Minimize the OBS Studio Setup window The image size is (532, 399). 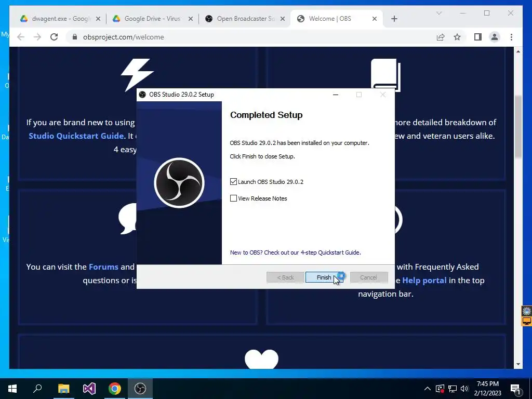coord(336,95)
